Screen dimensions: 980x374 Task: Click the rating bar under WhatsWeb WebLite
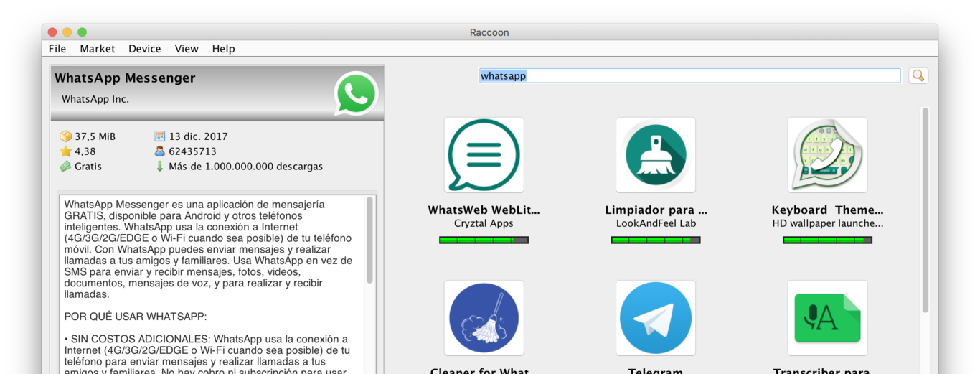pyautogui.click(x=484, y=240)
